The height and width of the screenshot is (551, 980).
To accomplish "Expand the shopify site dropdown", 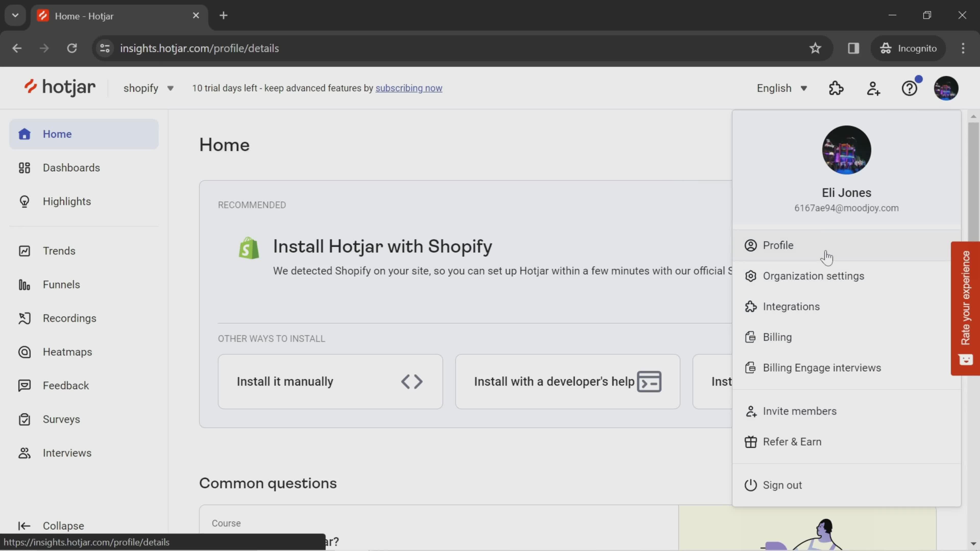I will 148,88.
